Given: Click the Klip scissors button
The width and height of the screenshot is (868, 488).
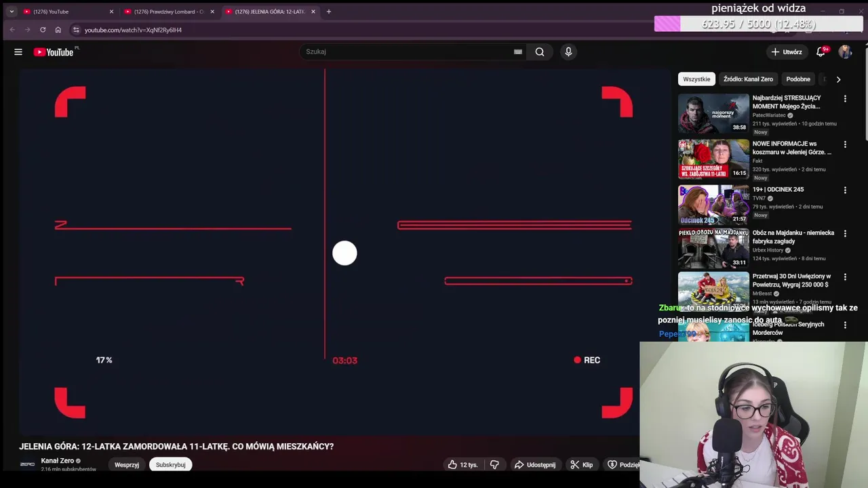Looking at the screenshot, I should tap(581, 465).
